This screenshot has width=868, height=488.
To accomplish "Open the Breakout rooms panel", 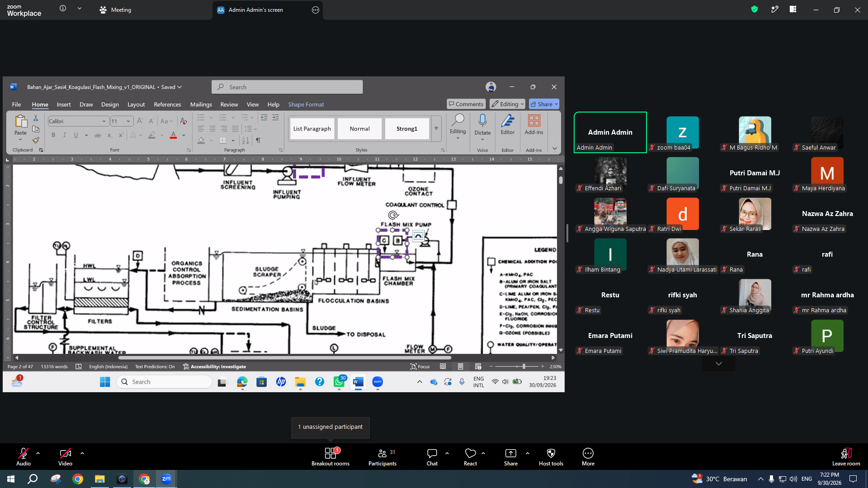I will (330, 457).
